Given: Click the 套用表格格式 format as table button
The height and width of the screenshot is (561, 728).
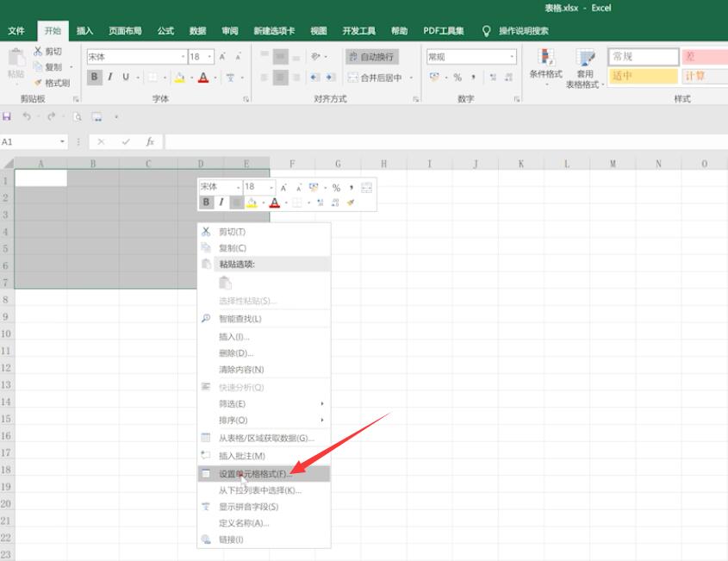Looking at the screenshot, I should 584,68.
